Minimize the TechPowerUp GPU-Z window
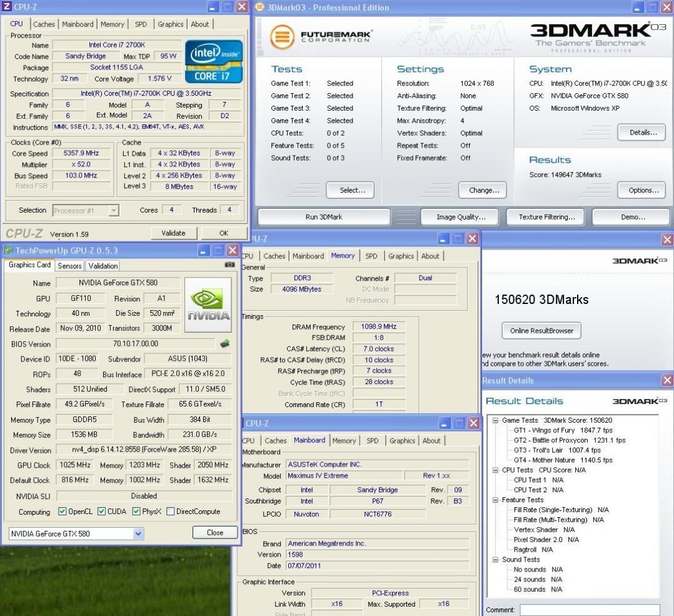Viewport: 674px width, 616px height. coord(203,250)
